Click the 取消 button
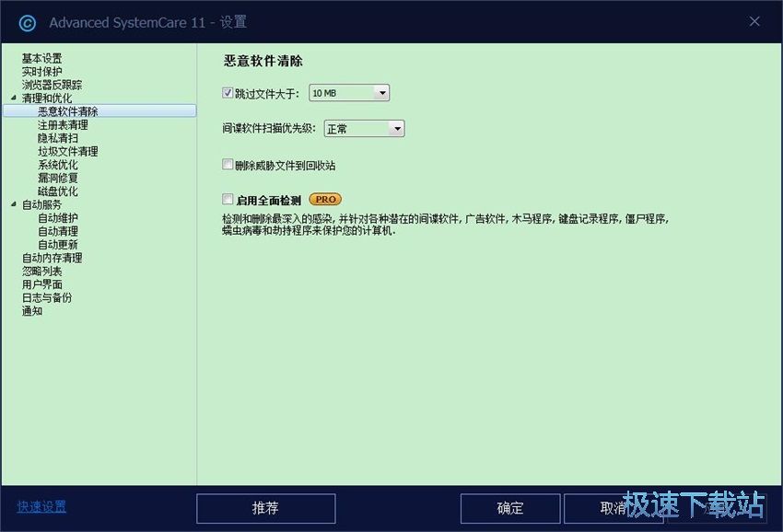Image resolution: width=783 pixels, height=532 pixels. (x=614, y=508)
